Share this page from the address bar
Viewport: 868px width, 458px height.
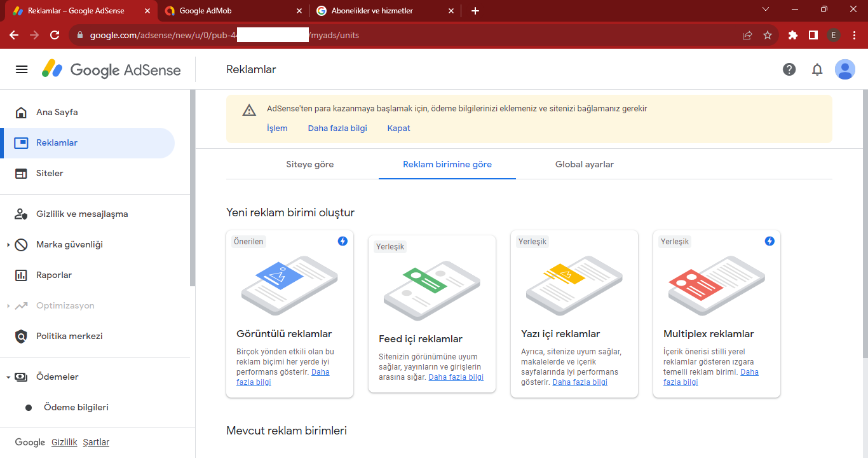[x=747, y=36]
